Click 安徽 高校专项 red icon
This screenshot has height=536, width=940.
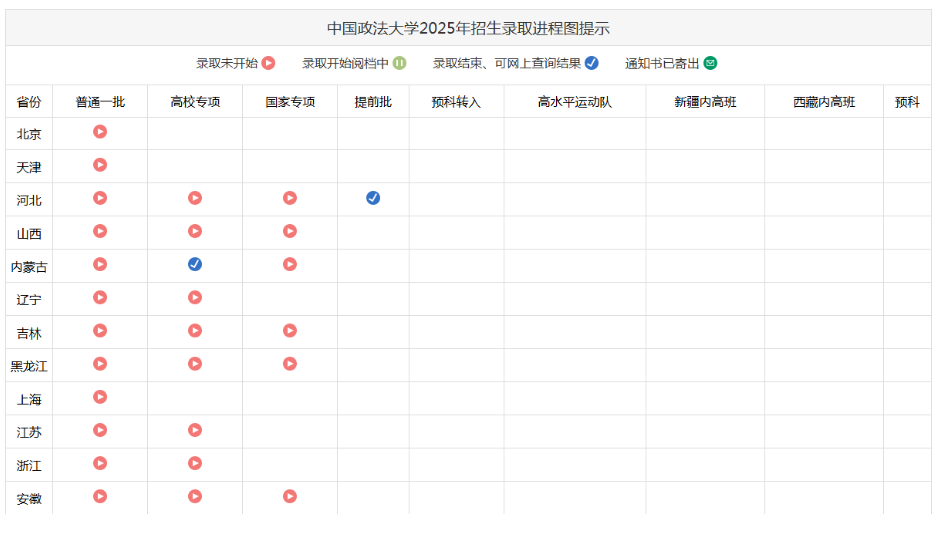click(195, 496)
